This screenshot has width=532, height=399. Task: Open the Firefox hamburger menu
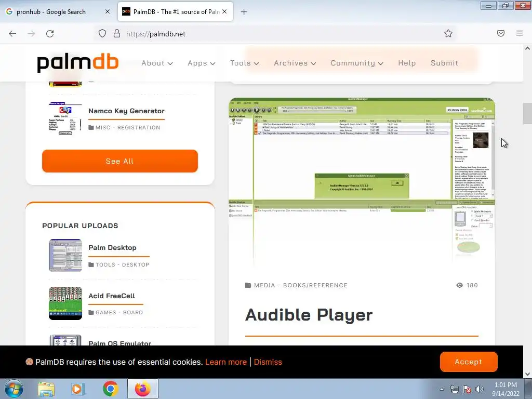click(x=520, y=33)
